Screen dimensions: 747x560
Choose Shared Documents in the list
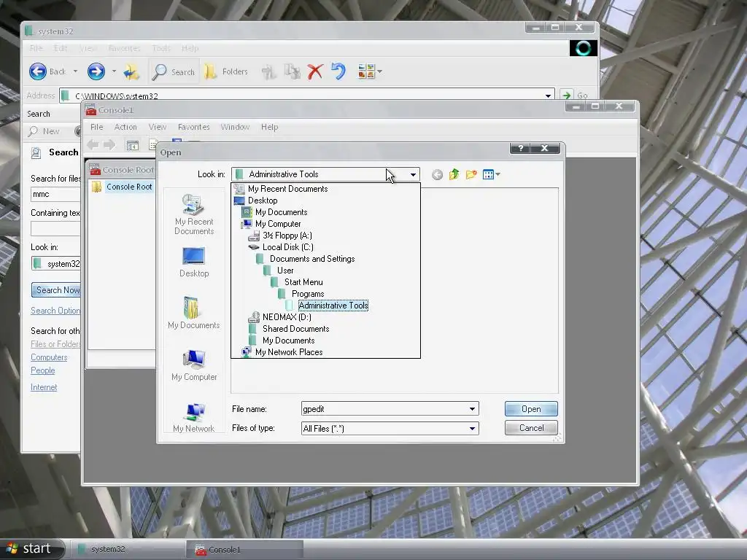point(295,329)
